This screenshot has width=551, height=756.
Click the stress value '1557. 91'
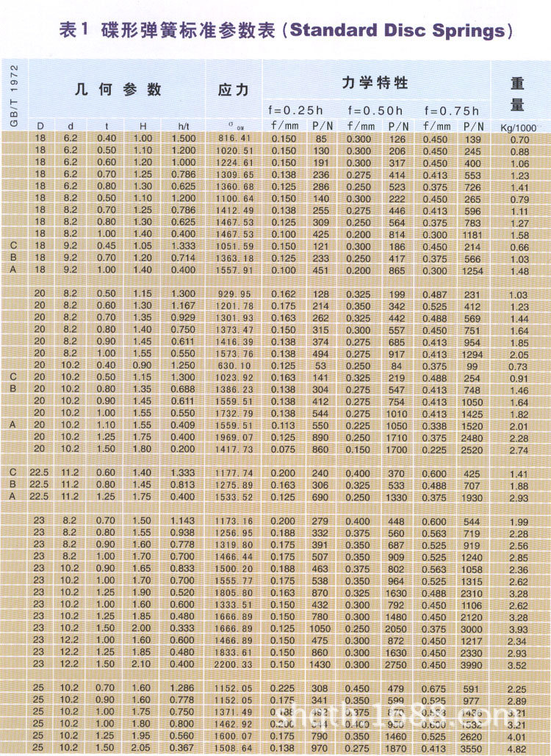point(234,270)
